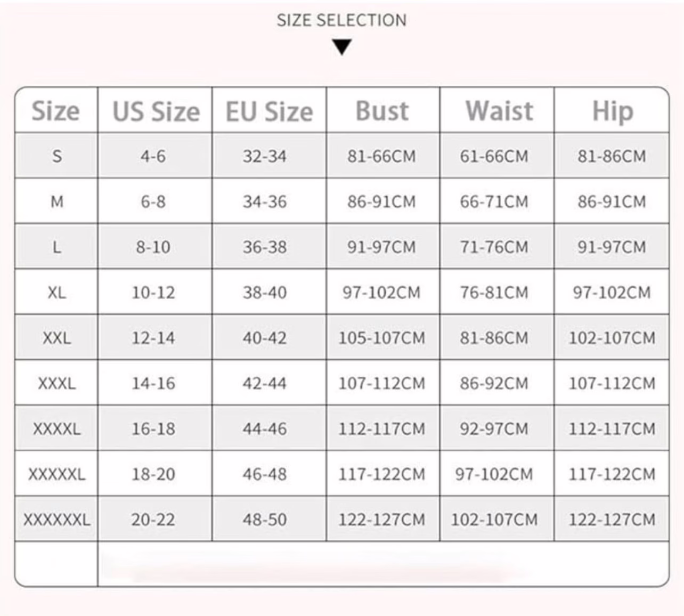Select the S size row label
684x616 pixels.
click(x=57, y=156)
